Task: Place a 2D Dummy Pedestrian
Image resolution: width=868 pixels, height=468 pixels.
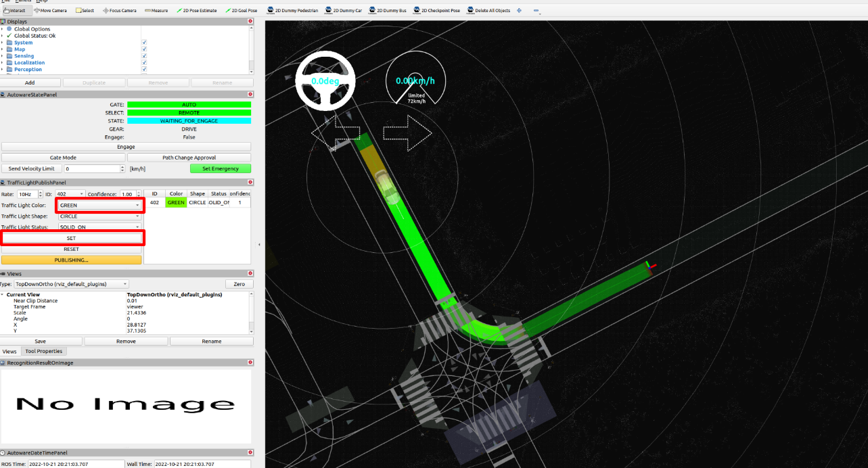Action: (x=292, y=11)
